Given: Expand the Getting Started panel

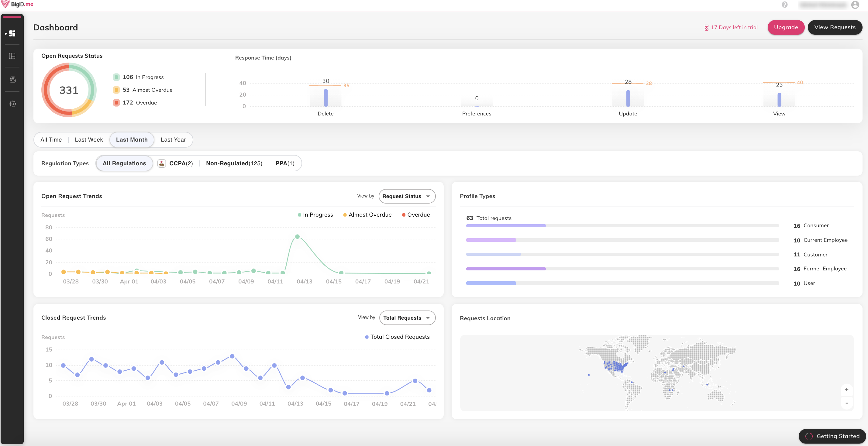Looking at the screenshot, I should [832, 436].
